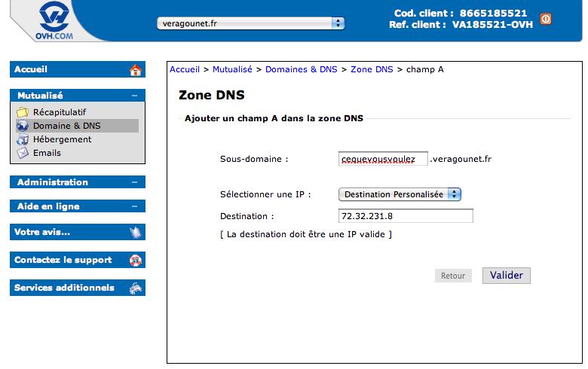588x369 pixels.
Task: Open Services additionnels menu
Action: pos(77,288)
